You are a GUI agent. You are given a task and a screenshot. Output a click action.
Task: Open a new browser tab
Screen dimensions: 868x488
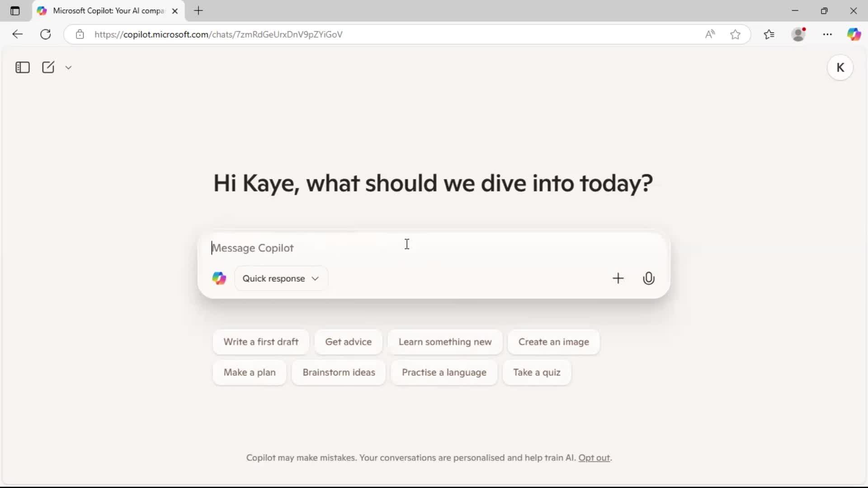(199, 11)
